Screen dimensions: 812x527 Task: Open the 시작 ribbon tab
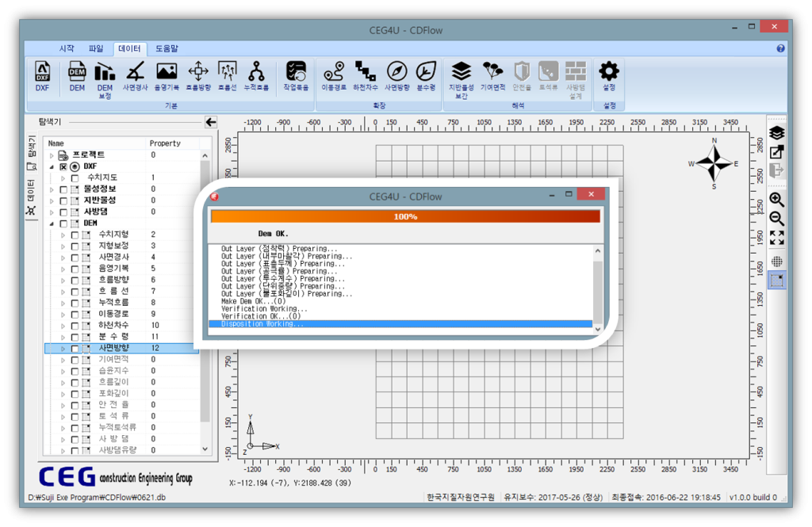pyautogui.click(x=67, y=48)
